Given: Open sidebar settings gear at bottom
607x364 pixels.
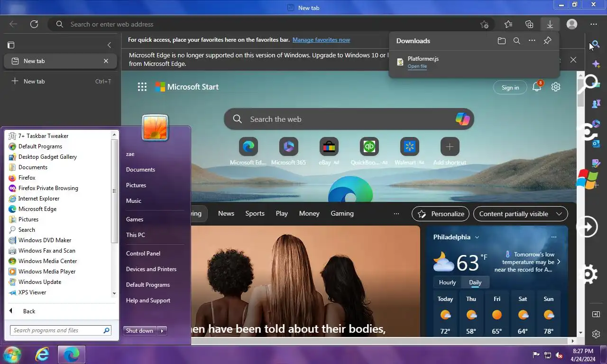Looking at the screenshot, I should pyautogui.click(x=596, y=334).
